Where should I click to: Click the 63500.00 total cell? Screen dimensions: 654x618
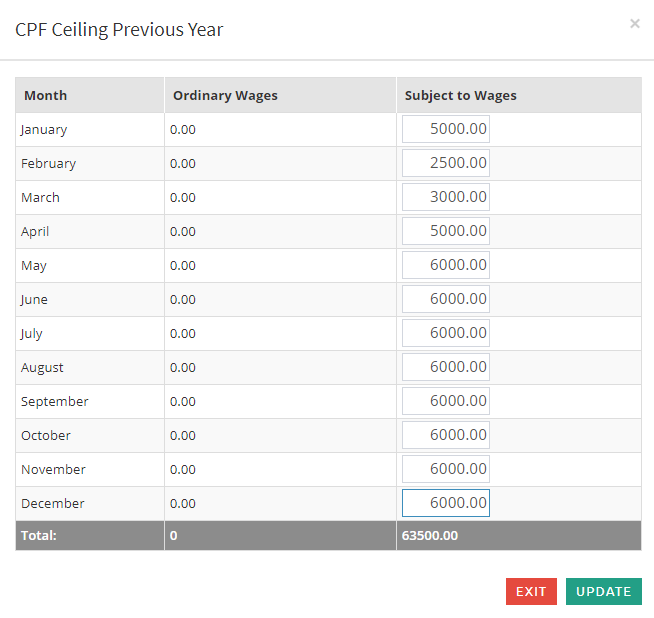tap(431, 535)
